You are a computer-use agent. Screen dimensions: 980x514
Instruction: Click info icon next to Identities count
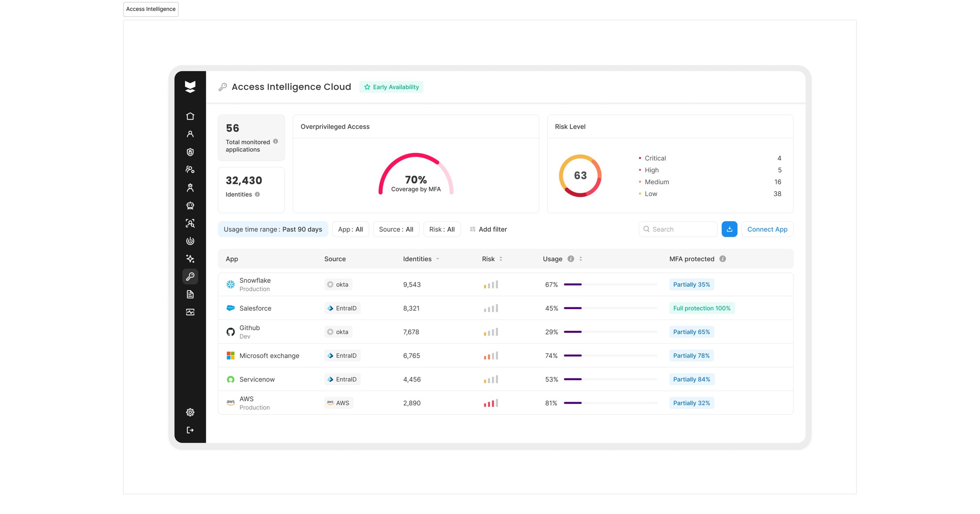[257, 194]
